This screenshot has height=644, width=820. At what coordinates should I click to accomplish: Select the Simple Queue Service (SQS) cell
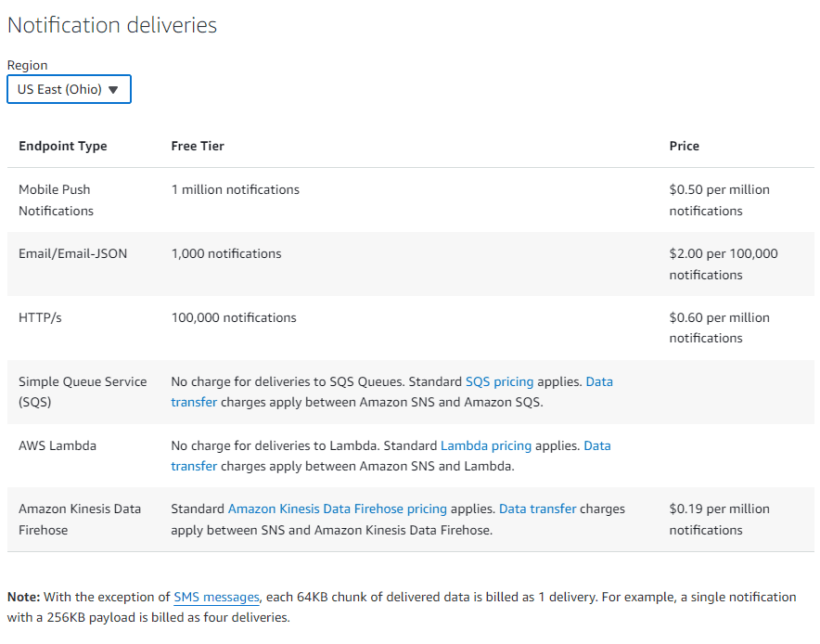click(x=83, y=392)
